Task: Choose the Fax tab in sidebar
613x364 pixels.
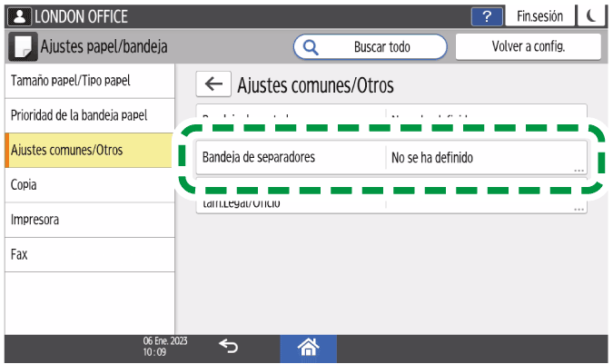Action: [x=86, y=254]
